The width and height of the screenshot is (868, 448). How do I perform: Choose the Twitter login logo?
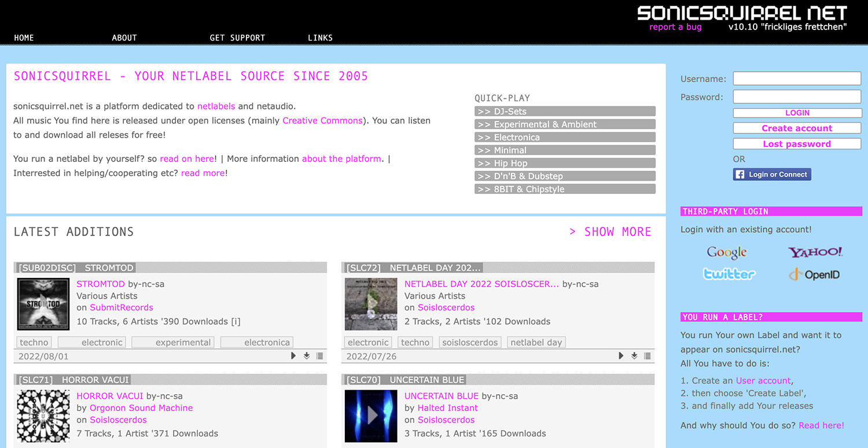(x=729, y=274)
